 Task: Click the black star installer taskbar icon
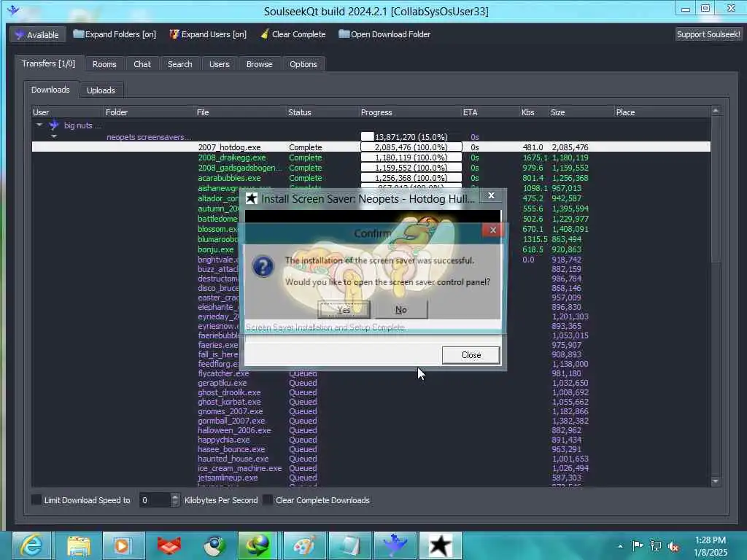(x=440, y=545)
